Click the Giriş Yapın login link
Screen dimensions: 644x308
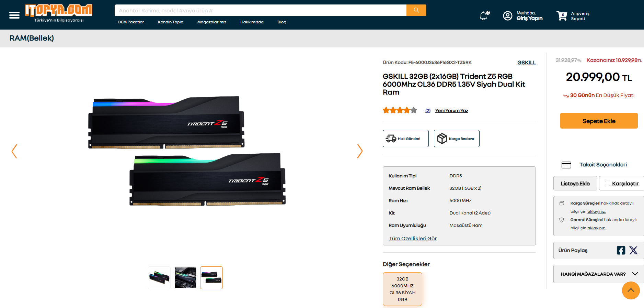point(530,19)
